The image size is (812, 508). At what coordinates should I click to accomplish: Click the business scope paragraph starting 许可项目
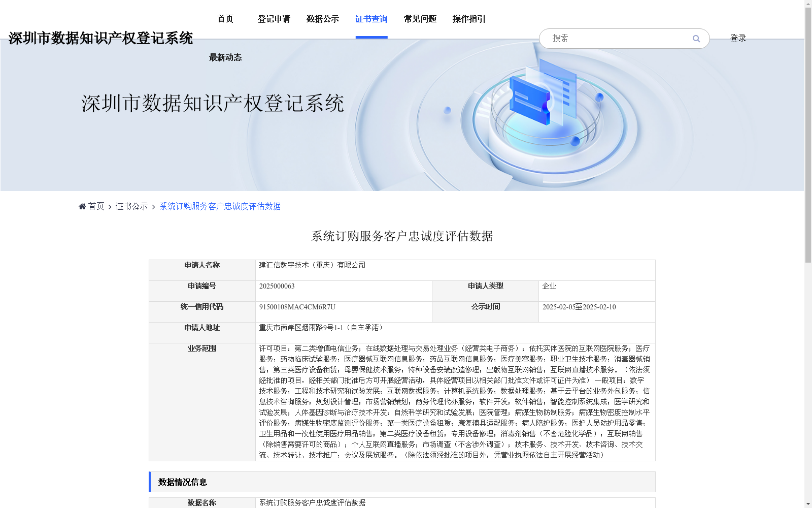click(455, 402)
